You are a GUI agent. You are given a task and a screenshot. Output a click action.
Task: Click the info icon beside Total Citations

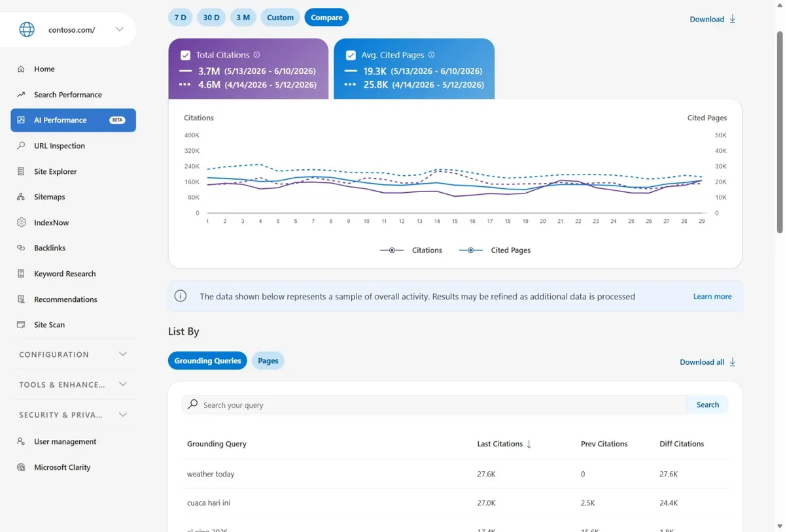[256, 55]
